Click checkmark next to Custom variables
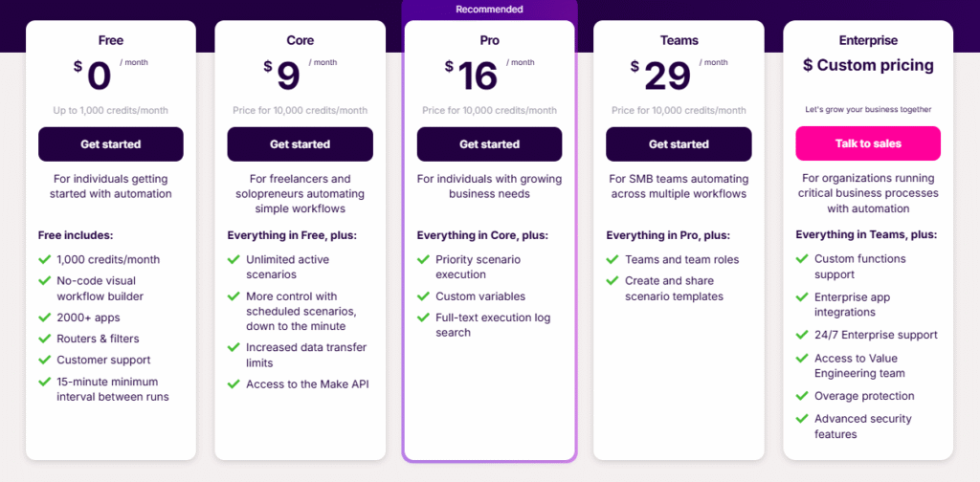The width and height of the screenshot is (980, 482). [423, 297]
